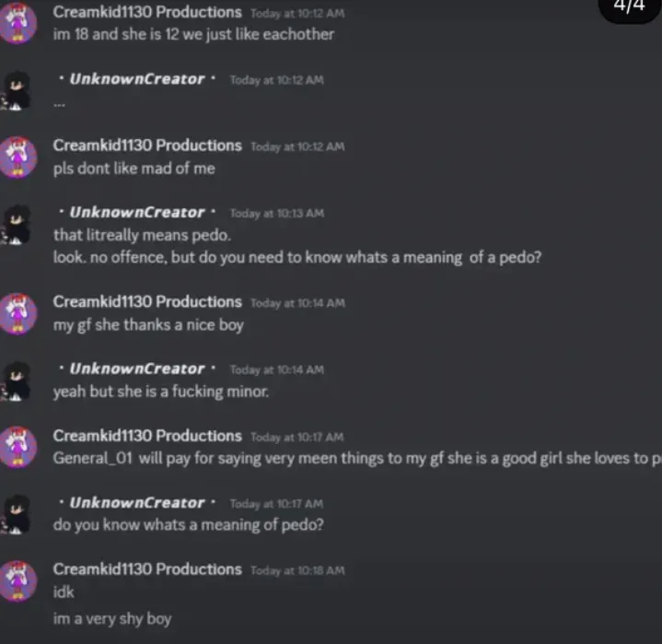Screen dimensions: 662x644
Task: Click Creamkid1130 Productions name above "my gf she thanks"
Action: pos(147,301)
